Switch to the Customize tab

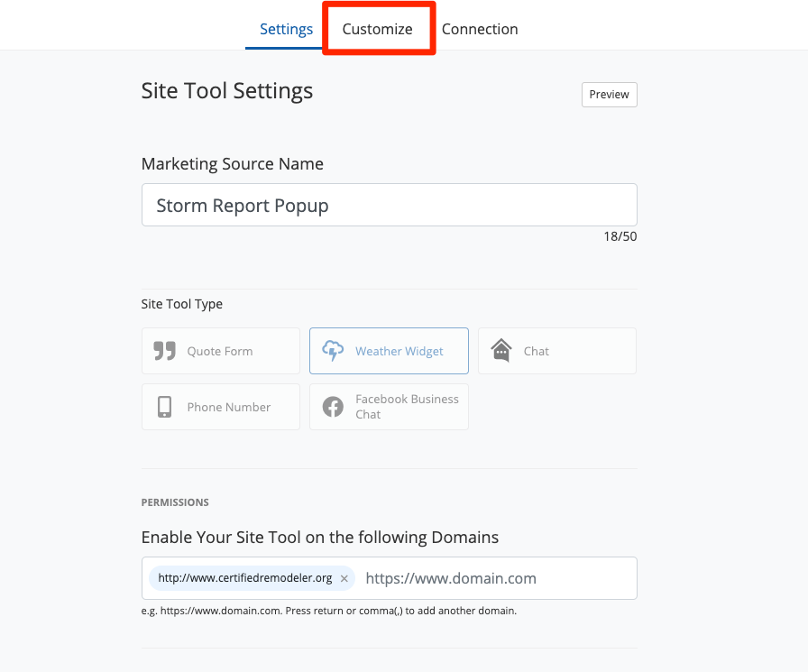[377, 29]
